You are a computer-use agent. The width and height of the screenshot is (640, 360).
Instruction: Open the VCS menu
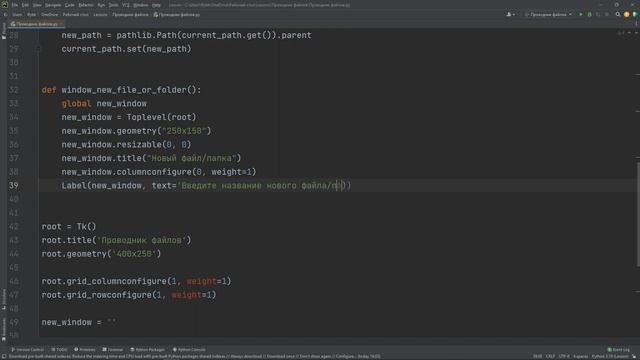[x=126, y=5]
